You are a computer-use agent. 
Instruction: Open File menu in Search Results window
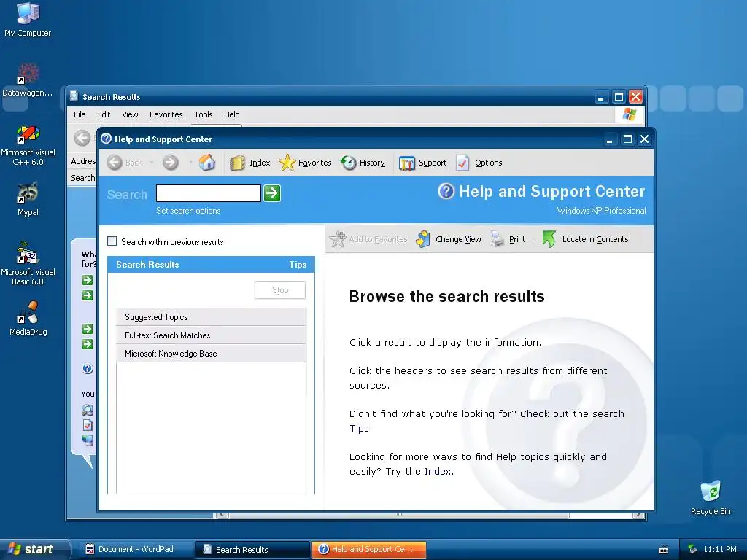[x=80, y=114]
